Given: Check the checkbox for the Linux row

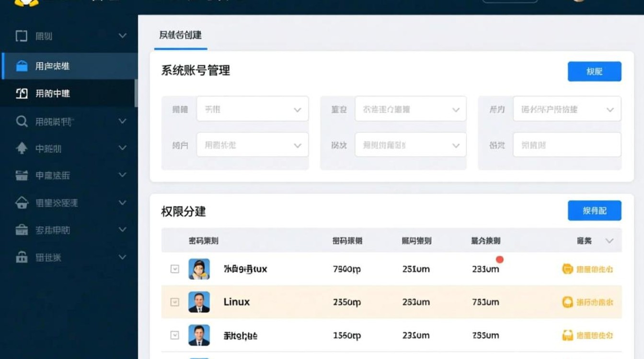Looking at the screenshot, I should [174, 302].
